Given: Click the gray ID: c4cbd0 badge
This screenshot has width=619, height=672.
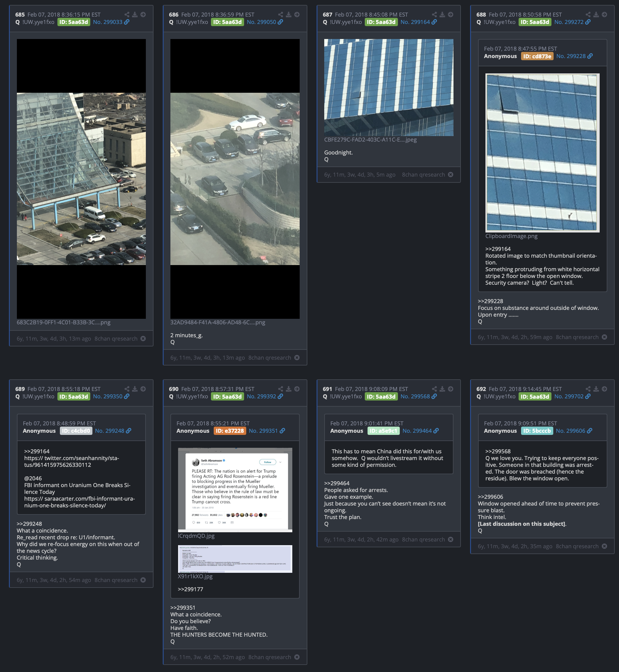Looking at the screenshot, I should pyautogui.click(x=76, y=431).
